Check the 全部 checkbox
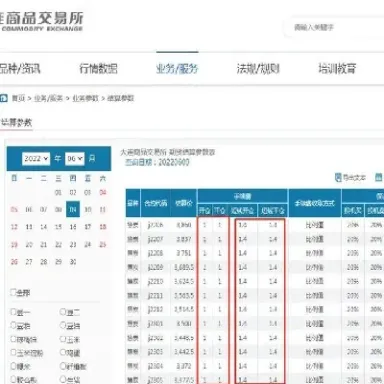The image size is (384, 384). point(13,292)
